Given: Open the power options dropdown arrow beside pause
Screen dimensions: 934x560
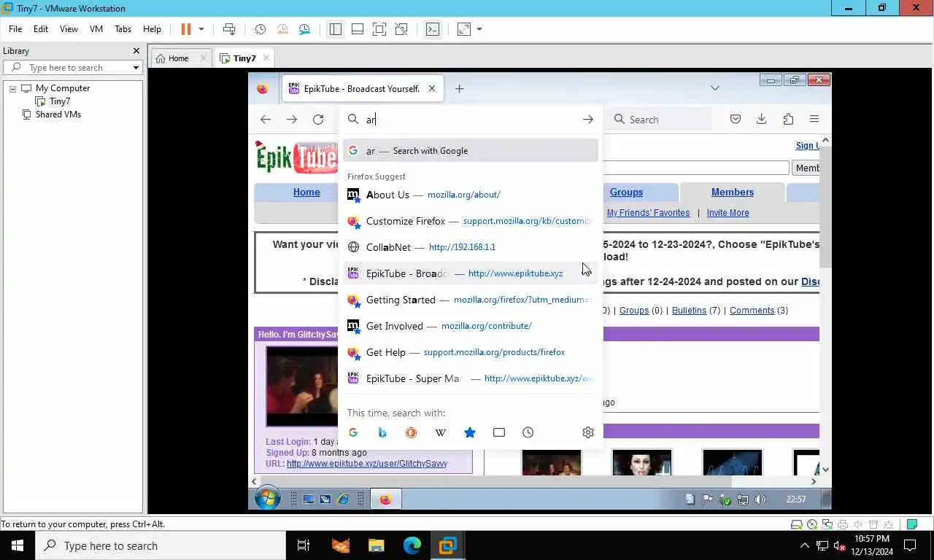Looking at the screenshot, I should 201,29.
